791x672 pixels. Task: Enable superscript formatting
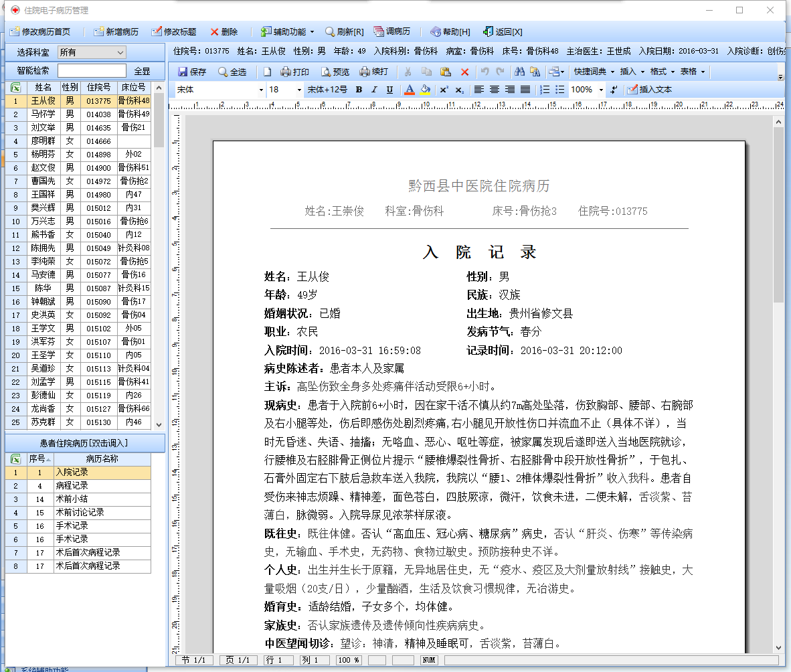coord(442,90)
